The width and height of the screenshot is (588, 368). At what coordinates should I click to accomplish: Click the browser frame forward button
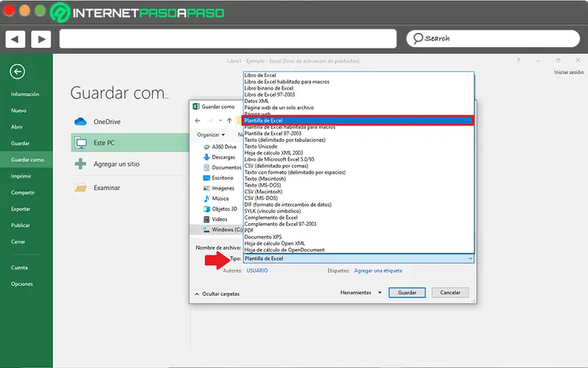(41, 39)
